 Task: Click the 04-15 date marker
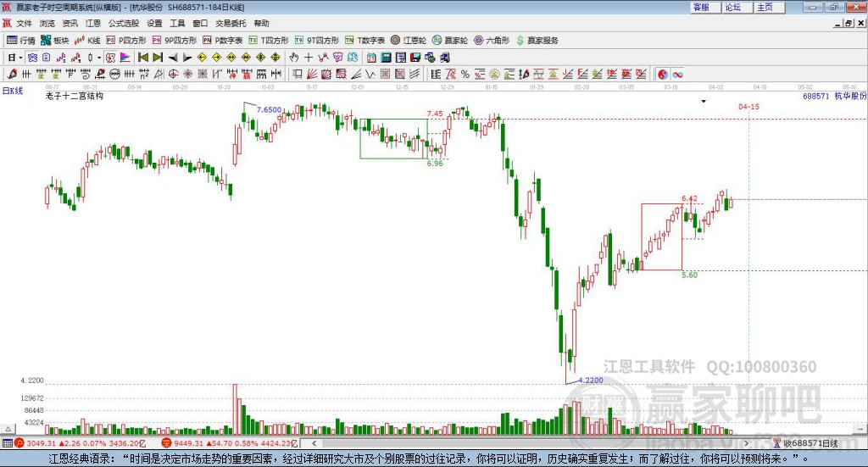[748, 106]
